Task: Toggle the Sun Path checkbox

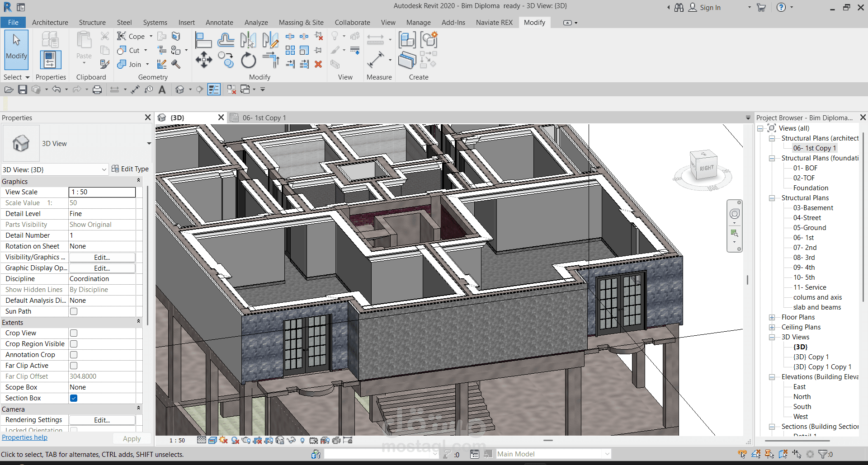Action: click(74, 311)
